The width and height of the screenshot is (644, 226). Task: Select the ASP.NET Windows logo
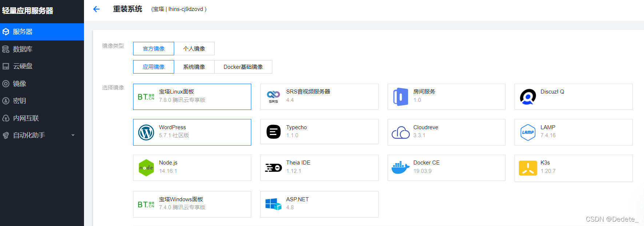click(x=273, y=204)
